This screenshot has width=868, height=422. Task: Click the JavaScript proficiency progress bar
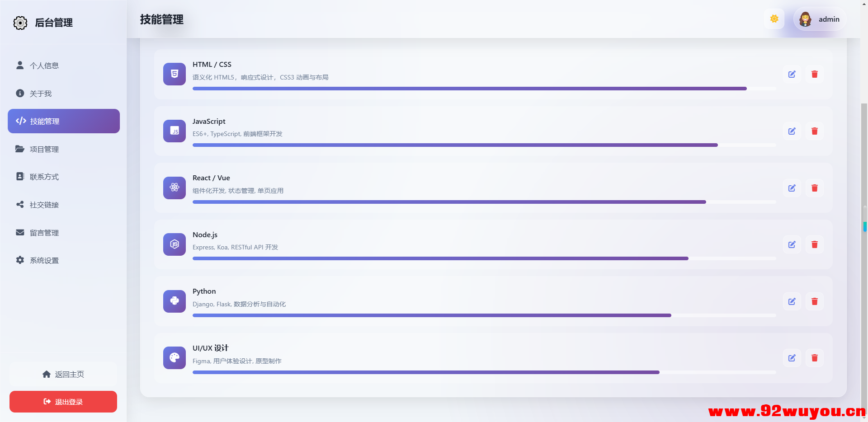455,145
